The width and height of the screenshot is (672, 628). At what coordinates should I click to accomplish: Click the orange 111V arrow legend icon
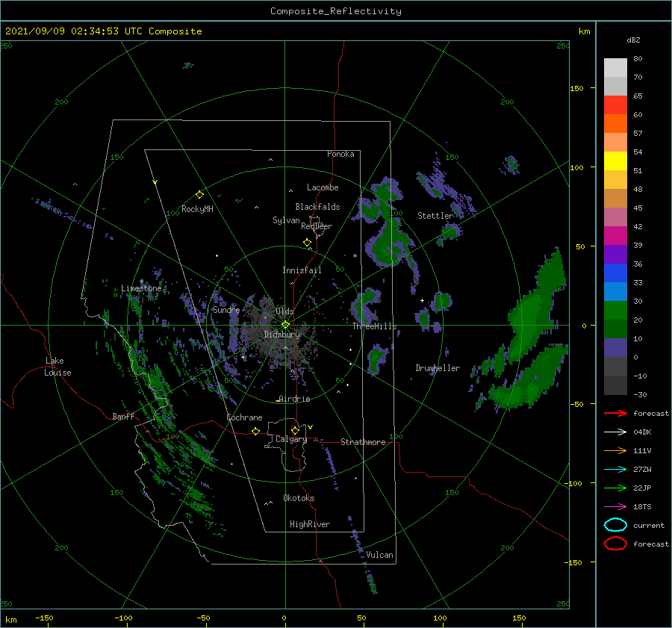pos(615,450)
